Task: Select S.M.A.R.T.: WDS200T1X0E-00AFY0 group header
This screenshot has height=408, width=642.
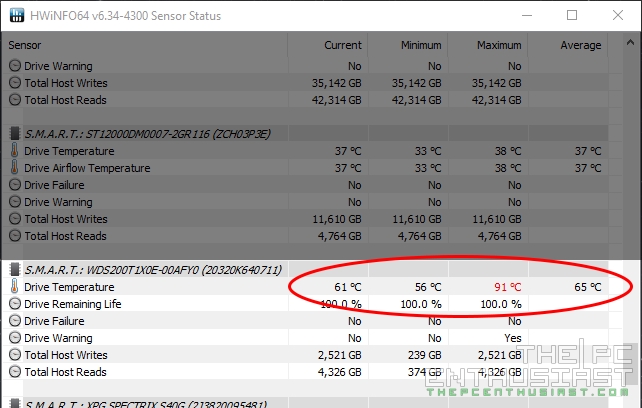Action: pyautogui.click(x=153, y=270)
